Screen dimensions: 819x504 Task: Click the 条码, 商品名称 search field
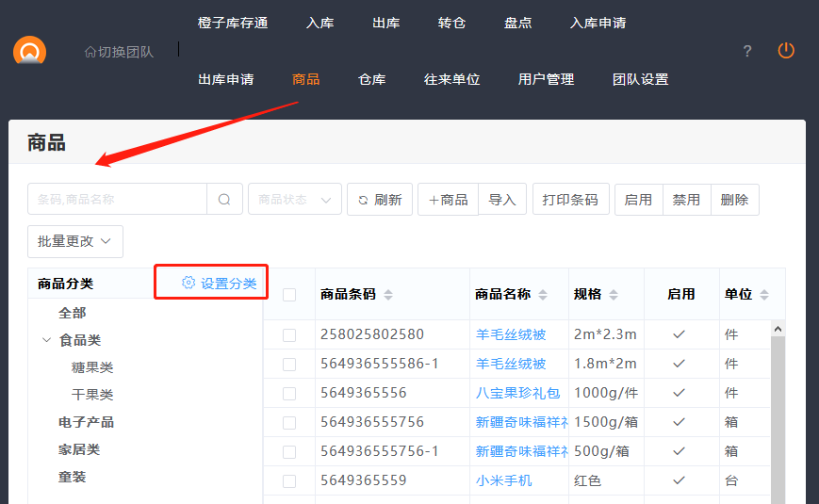point(117,200)
